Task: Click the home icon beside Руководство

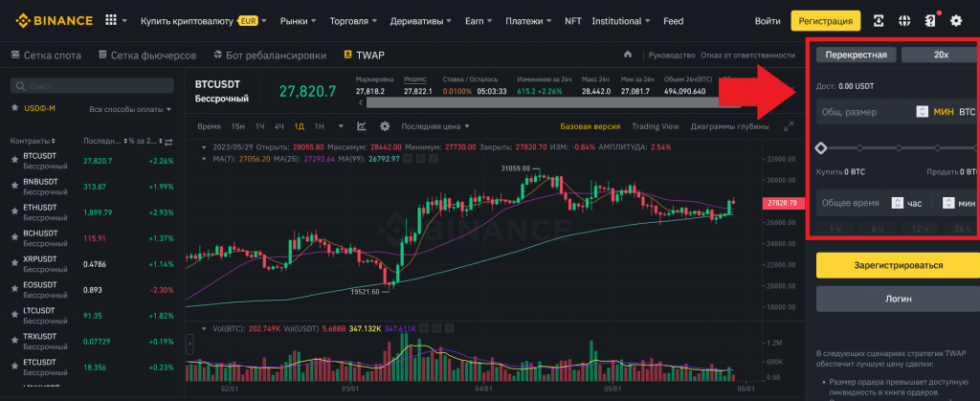Action: (628, 55)
